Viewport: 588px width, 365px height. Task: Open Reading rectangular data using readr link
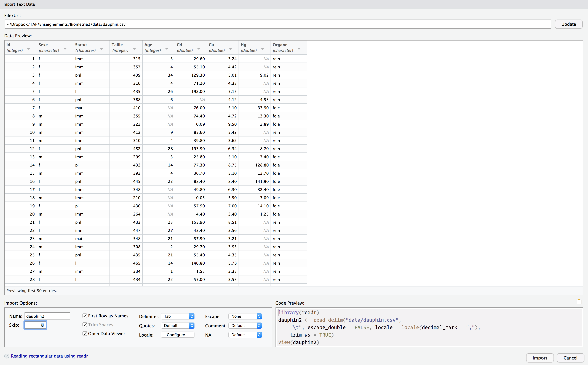point(49,356)
